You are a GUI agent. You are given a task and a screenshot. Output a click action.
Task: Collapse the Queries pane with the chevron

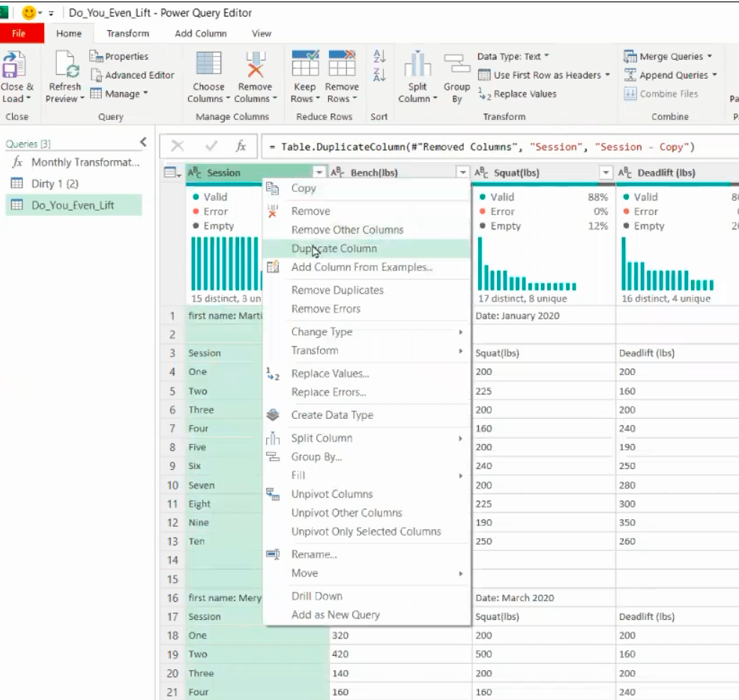[143, 142]
